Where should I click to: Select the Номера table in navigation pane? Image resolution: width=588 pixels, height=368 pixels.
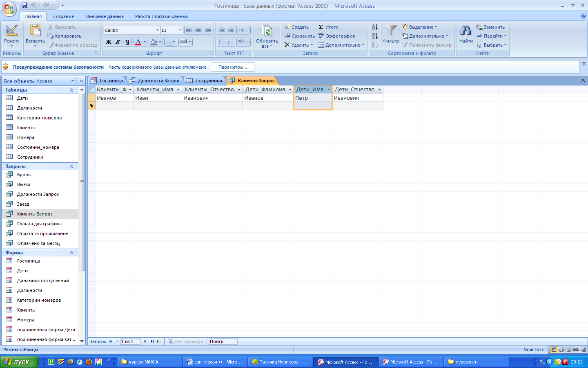(x=40, y=137)
